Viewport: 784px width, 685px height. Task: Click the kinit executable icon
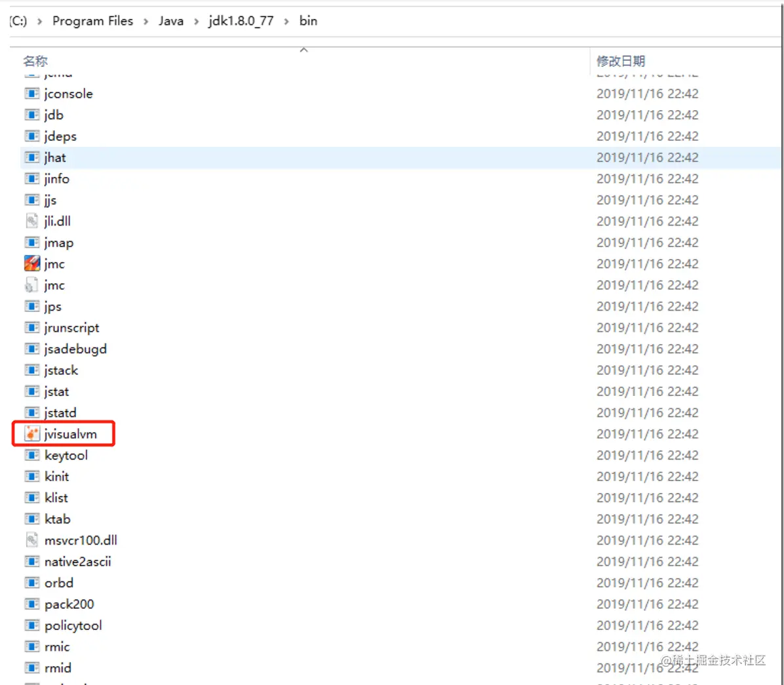point(31,477)
